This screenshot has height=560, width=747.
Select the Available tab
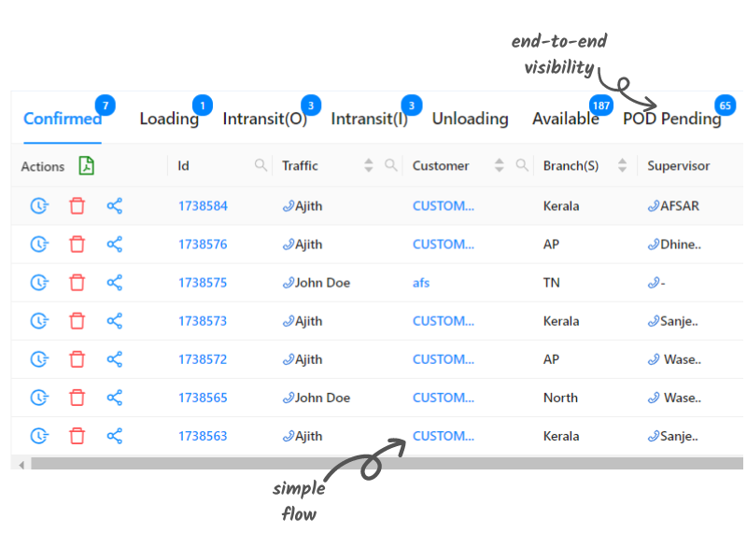[565, 119]
